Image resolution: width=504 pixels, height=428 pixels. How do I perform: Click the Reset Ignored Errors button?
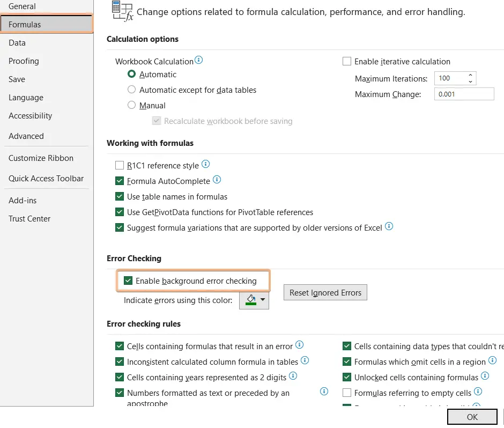325,293
